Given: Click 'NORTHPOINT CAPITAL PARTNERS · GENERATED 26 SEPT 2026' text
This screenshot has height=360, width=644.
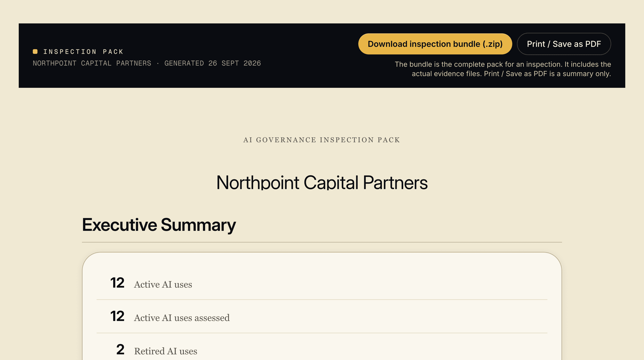Looking at the screenshot, I should tap(147, 63).
